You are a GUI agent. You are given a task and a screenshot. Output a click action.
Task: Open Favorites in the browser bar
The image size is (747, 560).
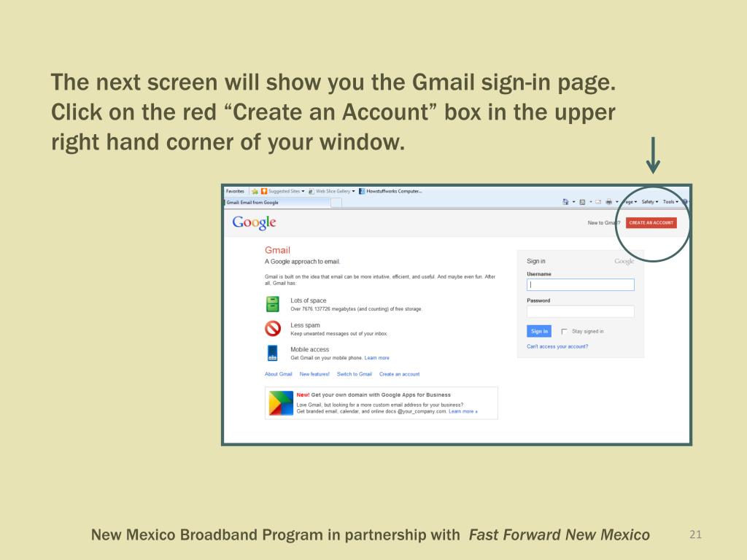235,192
